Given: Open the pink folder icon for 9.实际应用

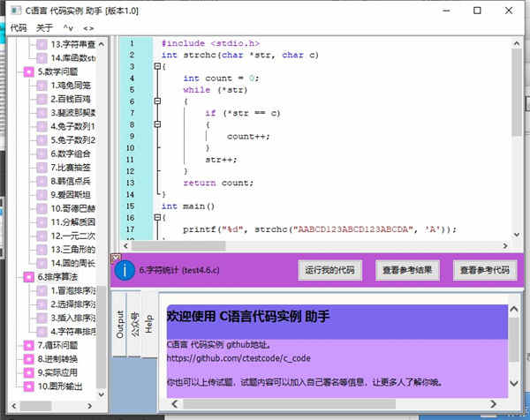Looking at the screenshot, I should [29, 372].
